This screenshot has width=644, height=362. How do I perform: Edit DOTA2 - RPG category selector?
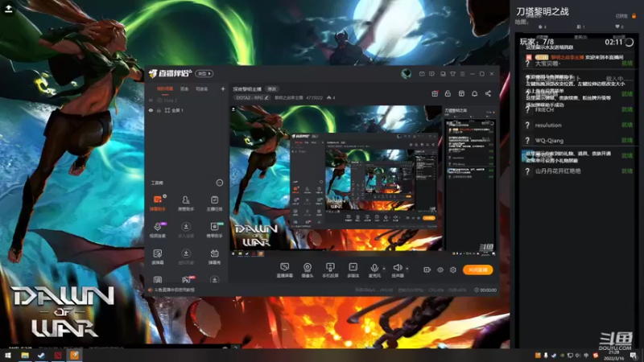(252, 97)
